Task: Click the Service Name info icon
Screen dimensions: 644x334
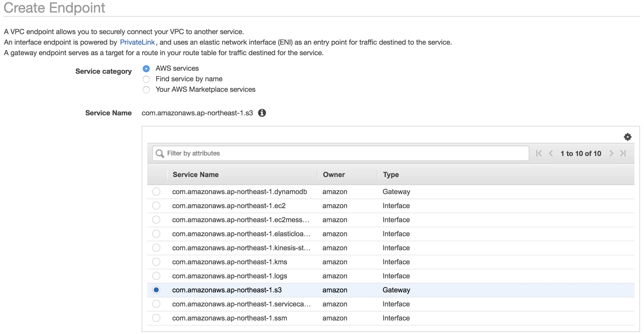Action: tap(262, 113)
